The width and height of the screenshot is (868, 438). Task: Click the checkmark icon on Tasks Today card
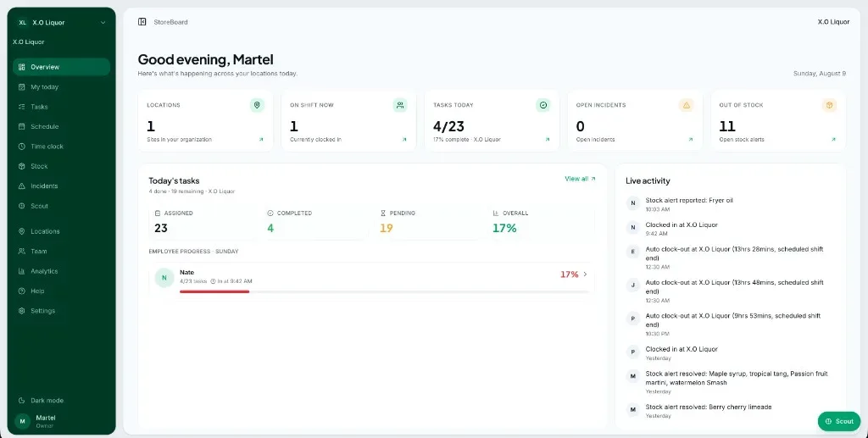[543, 105]
